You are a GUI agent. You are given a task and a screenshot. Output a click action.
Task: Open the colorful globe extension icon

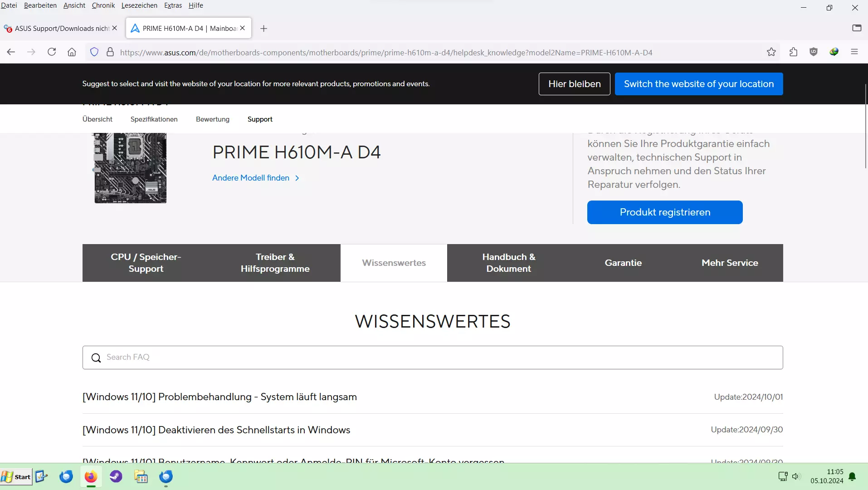point(834,52)
